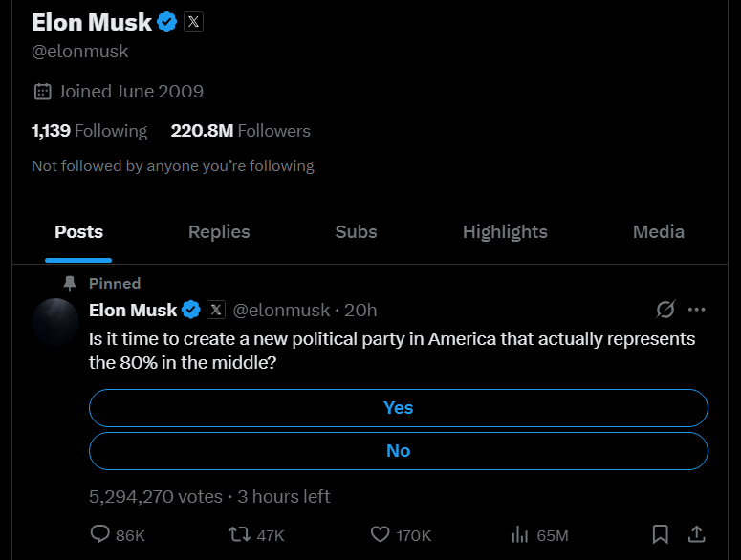The height and width of the screenshot is (560, 741).
Task: Open the 220.8M Followers list
Action: click(x=241, y=131)
